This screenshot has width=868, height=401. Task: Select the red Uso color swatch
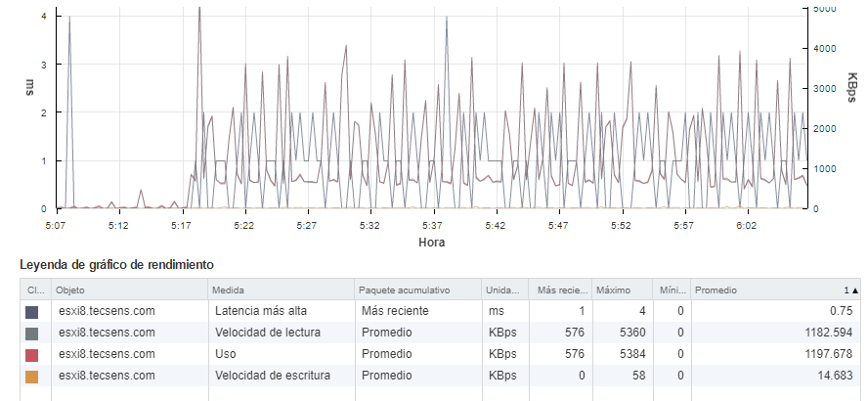click(32, 355)
